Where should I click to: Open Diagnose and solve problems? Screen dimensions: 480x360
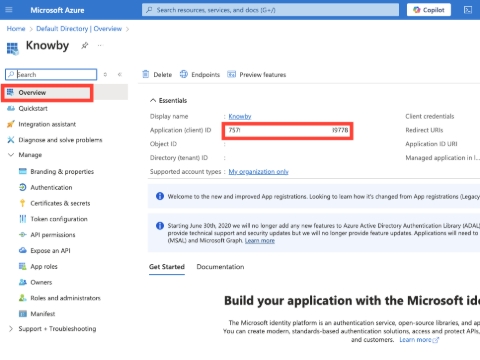click(x=60, y=140)
